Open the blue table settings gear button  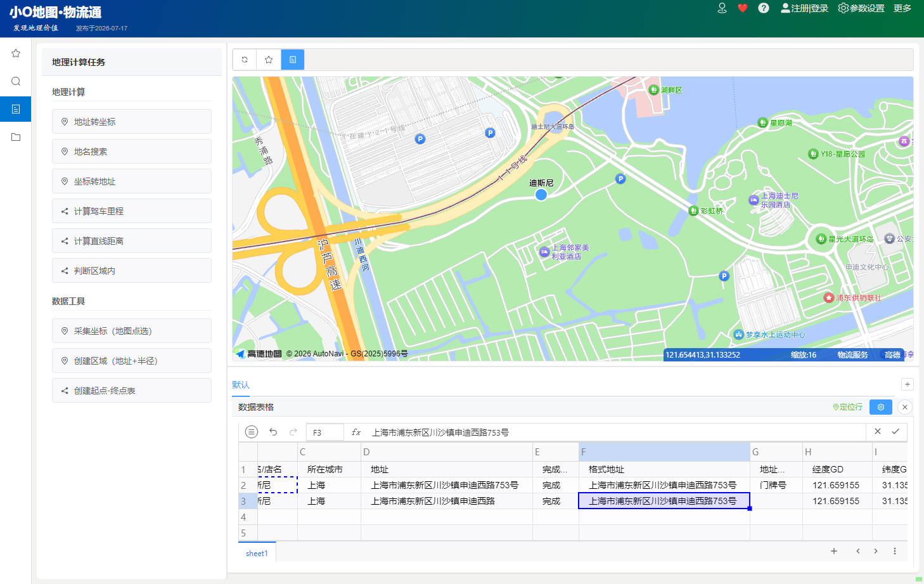click(881, 407)
